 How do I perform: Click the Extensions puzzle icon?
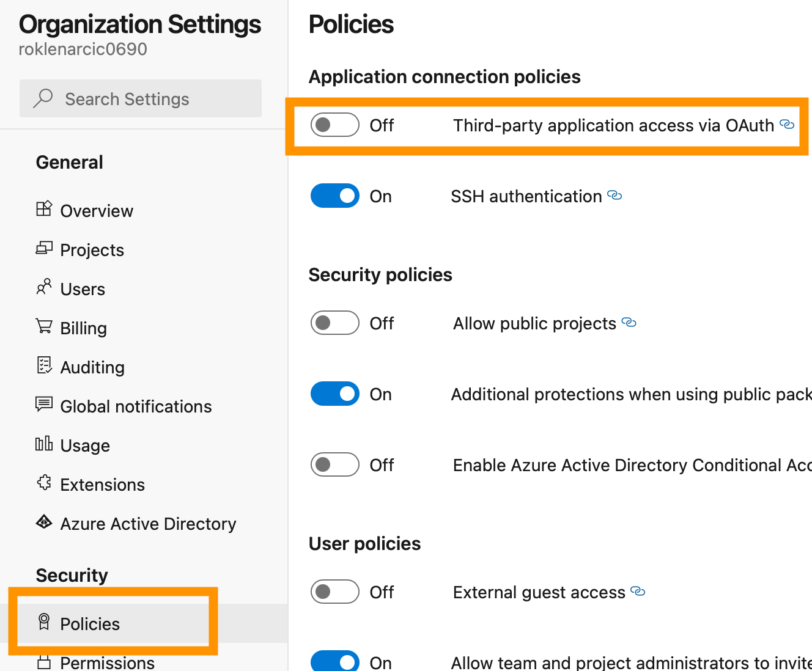[x=44, y=483]
